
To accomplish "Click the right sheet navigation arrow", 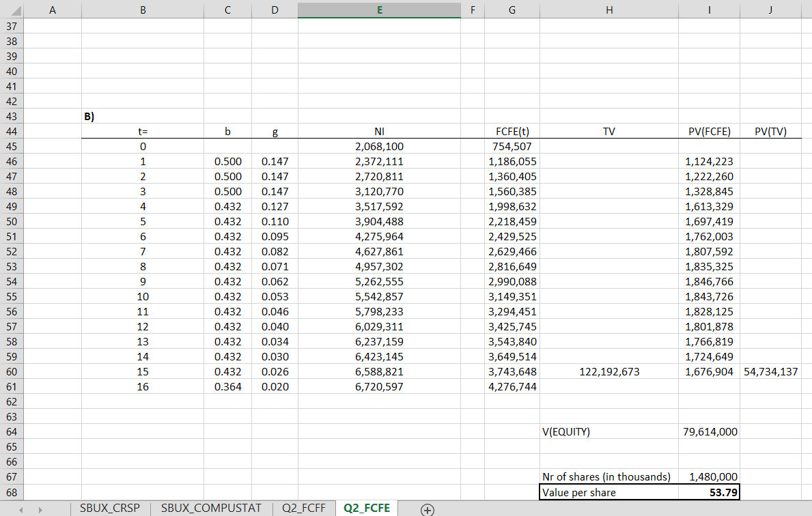I will (x=40, y=508).
